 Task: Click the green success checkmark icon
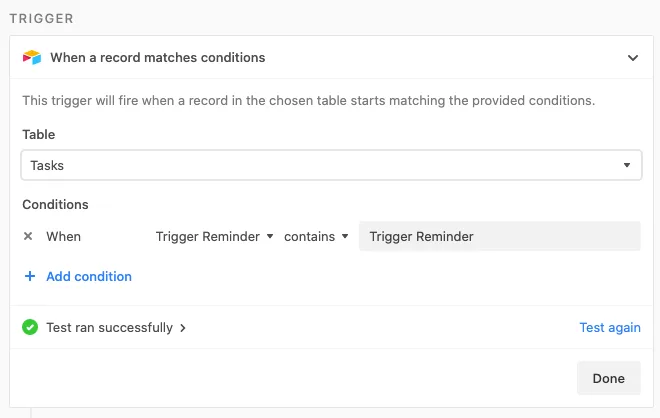30,327
